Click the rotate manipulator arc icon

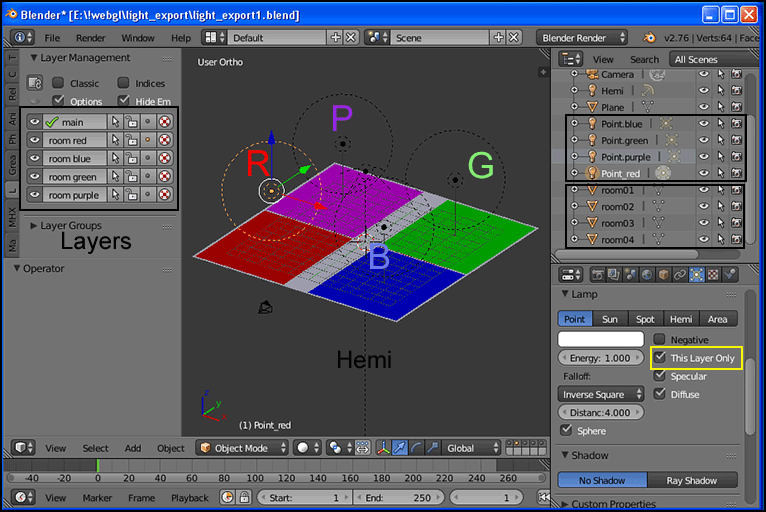(x=416, y=448)
